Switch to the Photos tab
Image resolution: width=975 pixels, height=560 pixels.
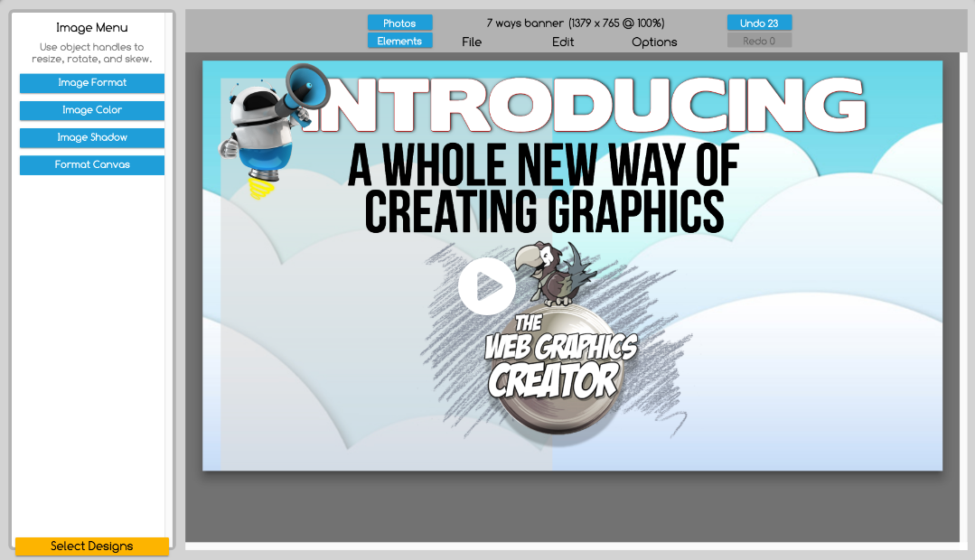click(399, 23)
